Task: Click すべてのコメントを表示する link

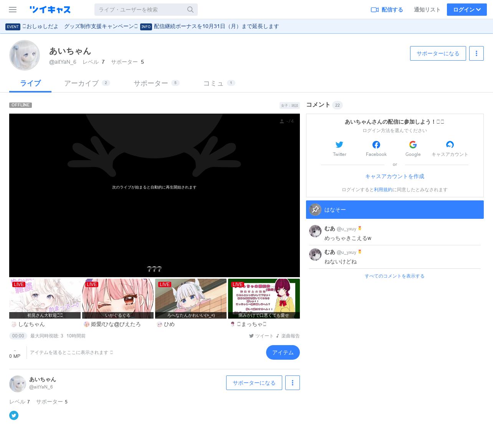Action: pyautogui.click(x=395, y=276)
